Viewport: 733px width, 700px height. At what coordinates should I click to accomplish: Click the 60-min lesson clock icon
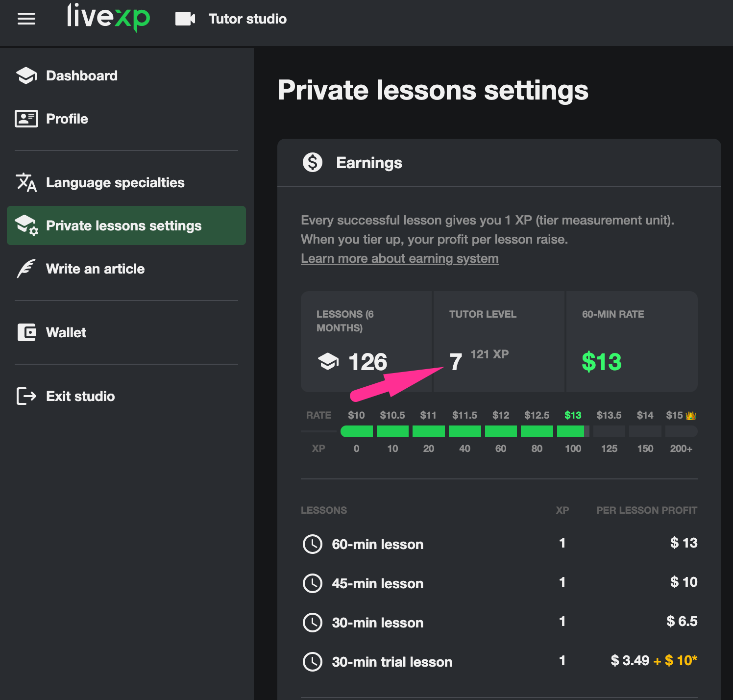(313, 544)
